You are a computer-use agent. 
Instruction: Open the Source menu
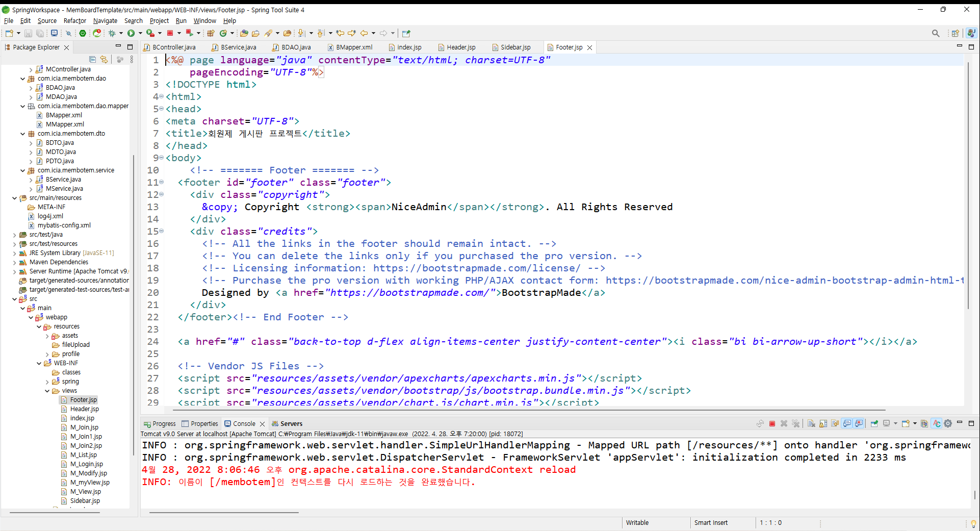coord(47,21)
